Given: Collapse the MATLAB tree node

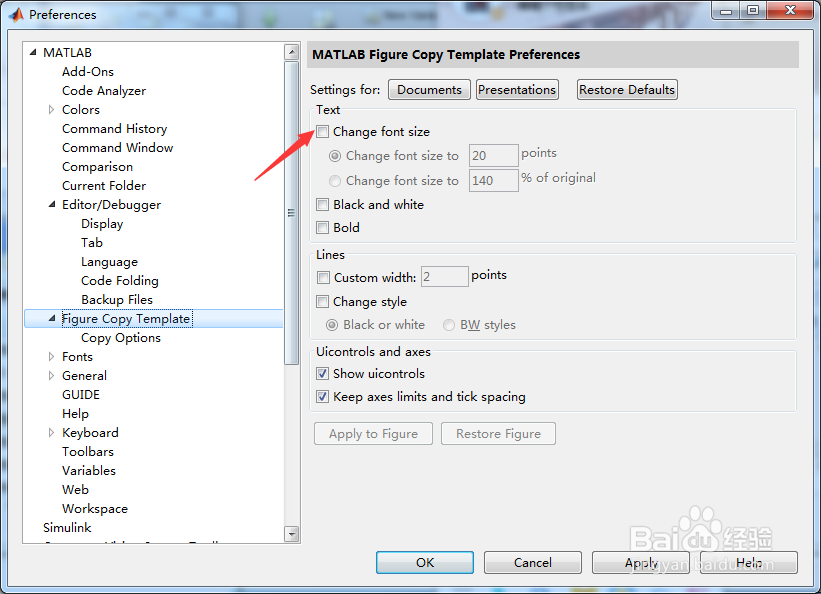Looking at the screenshot, I should pos(33,52).
